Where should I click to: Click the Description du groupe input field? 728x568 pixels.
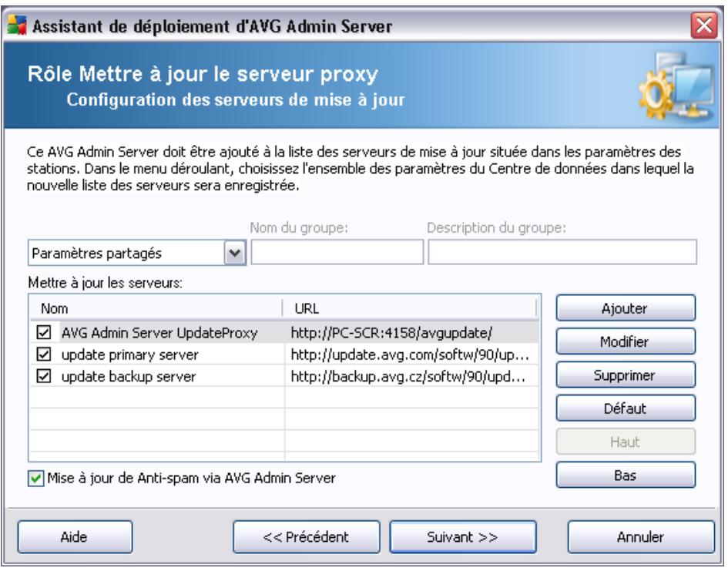pos(562,252)
